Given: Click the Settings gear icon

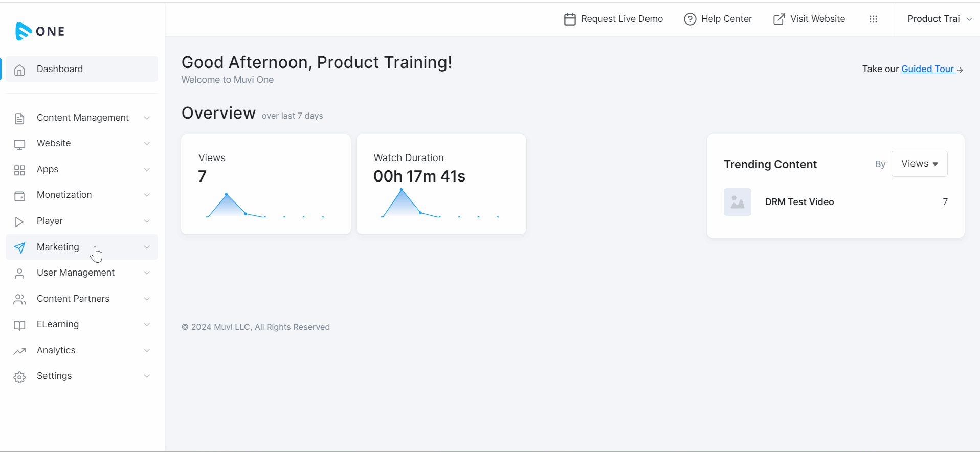Looking at the screenshot, I should (19, 377).
